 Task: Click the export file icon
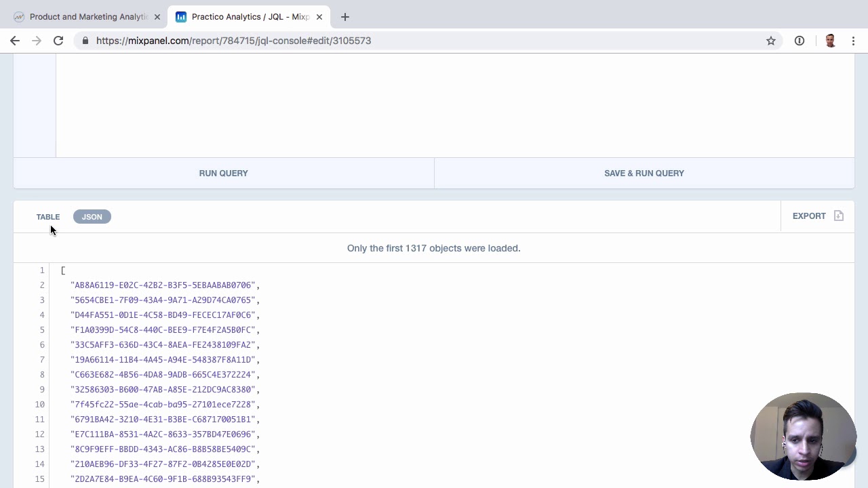coord(839,216)
